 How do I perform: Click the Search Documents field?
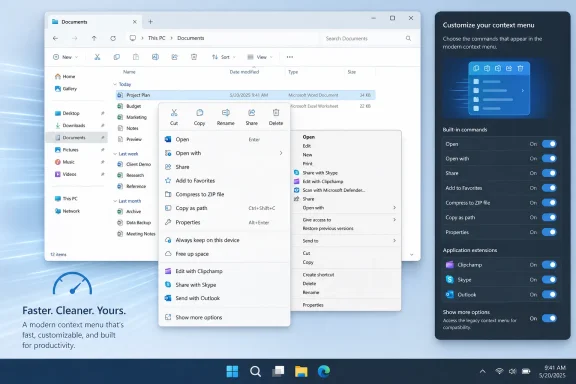(x=367, y=38)
